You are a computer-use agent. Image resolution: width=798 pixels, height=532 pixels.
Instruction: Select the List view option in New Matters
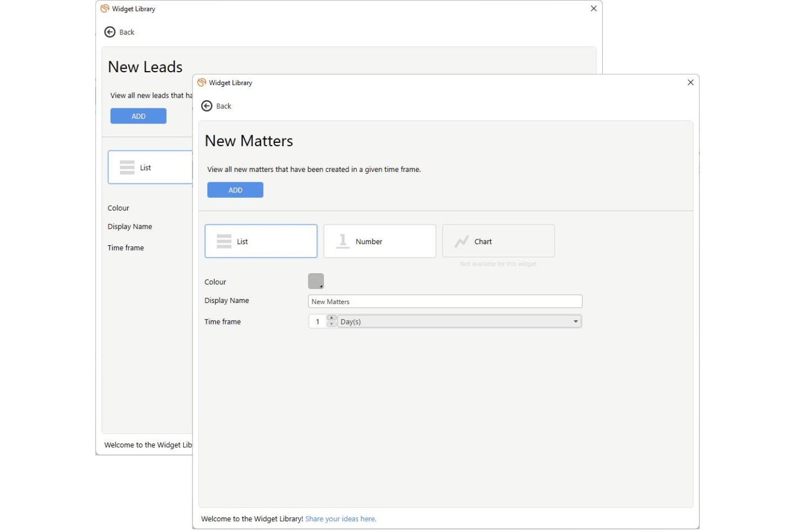[x=261, y=241]
